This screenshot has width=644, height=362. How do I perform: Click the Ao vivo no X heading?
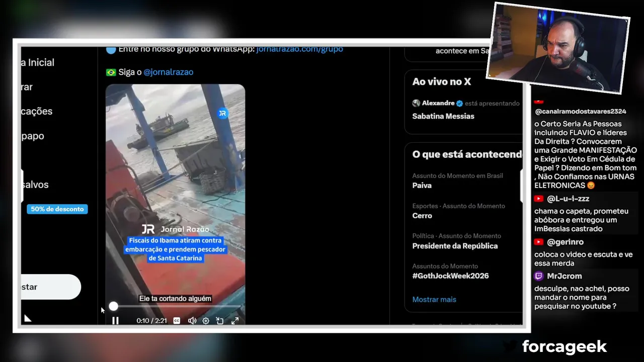(441, 81)
